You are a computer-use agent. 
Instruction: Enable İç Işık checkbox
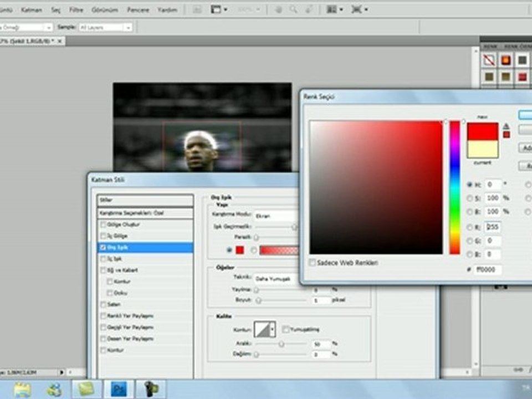[103, 259]
